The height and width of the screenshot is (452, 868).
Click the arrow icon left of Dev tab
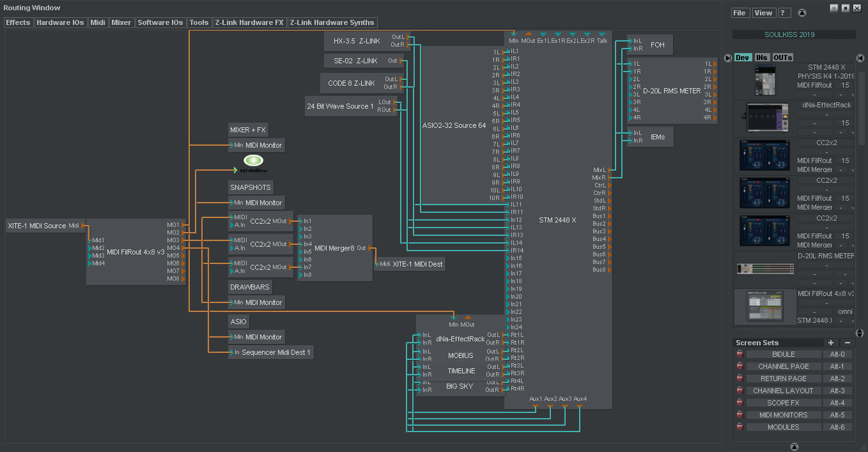727,58
